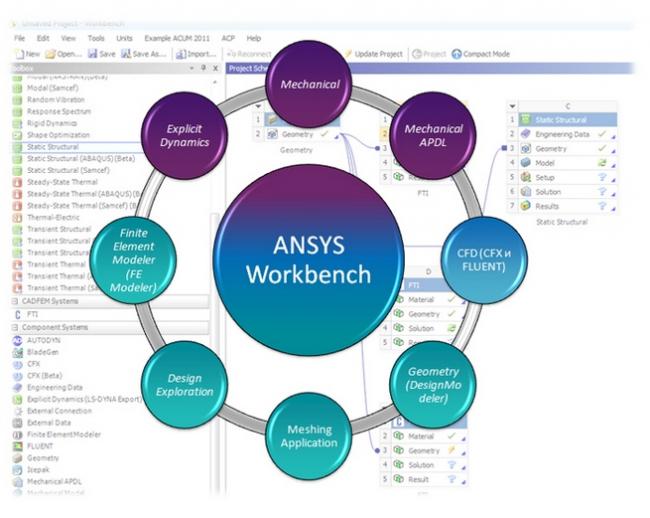Image resolution: width=650 pixels, height=518 pixels.
Task: Click the Save toolbar button
Action: tap(102, 54)
